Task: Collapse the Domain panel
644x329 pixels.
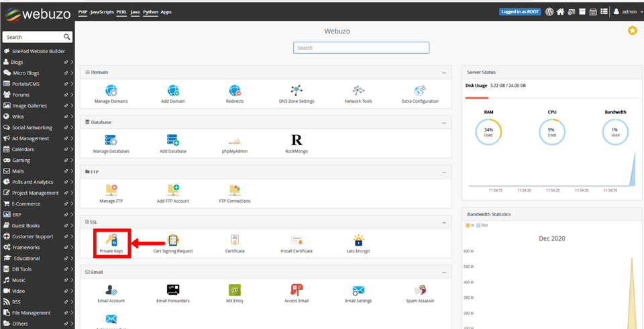Action: pos(443,72)
